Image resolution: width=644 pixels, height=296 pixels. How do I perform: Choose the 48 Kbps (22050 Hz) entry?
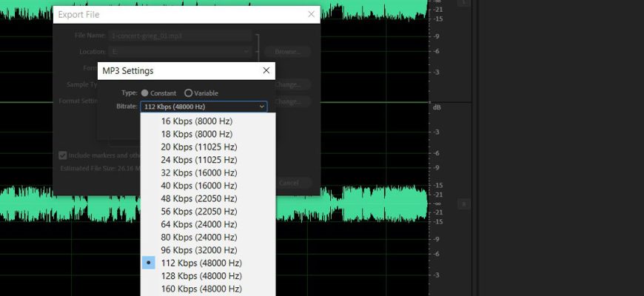pos(198,198)
